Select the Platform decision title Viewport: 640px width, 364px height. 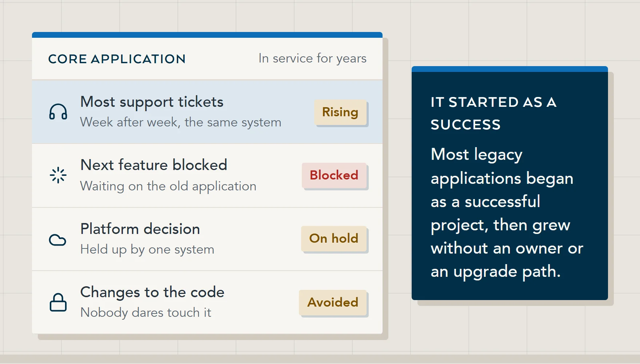[x=140, y=229]
